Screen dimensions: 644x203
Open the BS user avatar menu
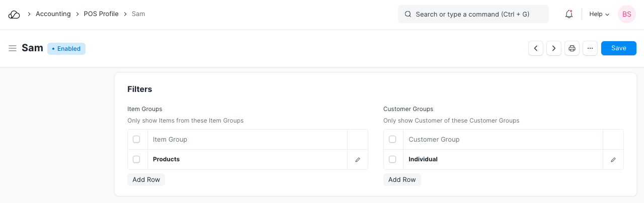click(626, 15)
